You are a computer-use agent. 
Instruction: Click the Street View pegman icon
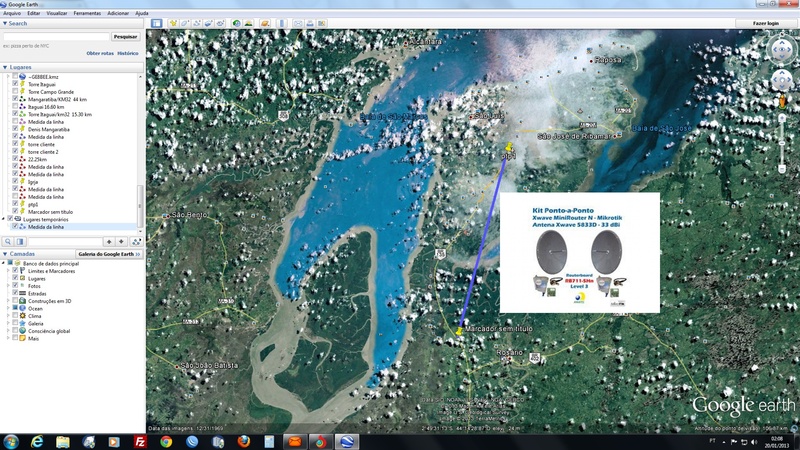tap(782, 101)
